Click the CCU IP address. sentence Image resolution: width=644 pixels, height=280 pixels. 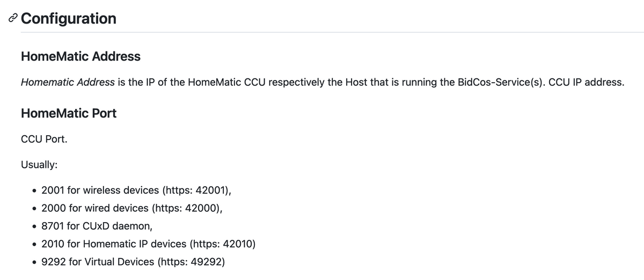tap(587, 83)
